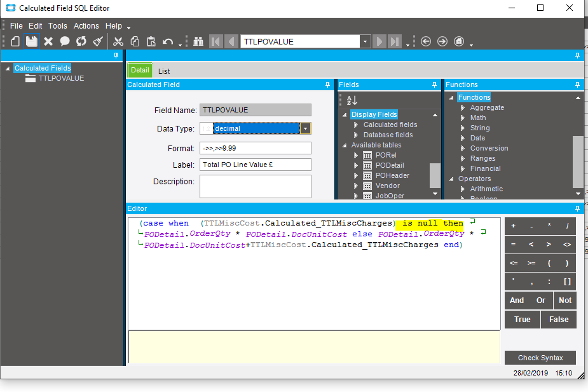Screen dimensions: 588x392
Task: Click the Functions panel vertical scrollbar thumb
Action: coord(578,161)
